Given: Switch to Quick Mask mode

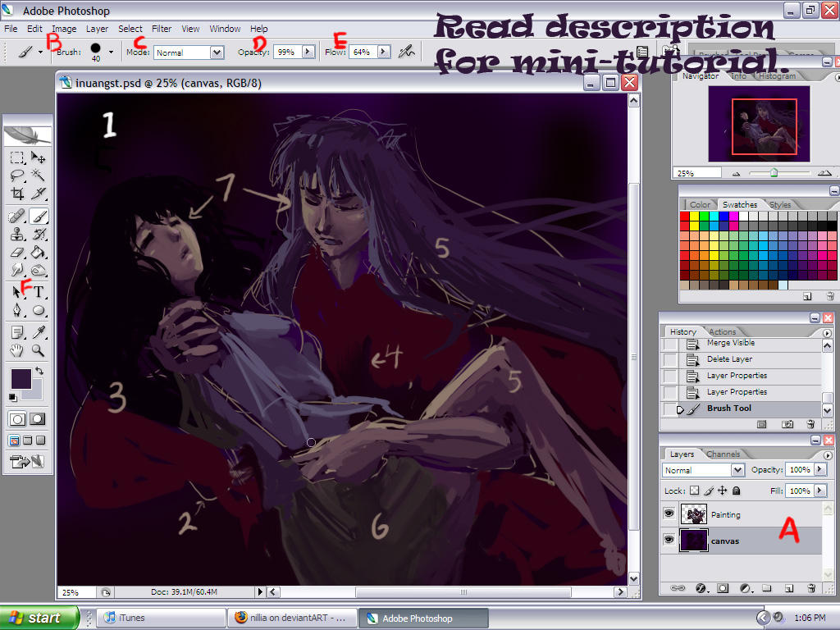Looking at the screenshot, I should (38, 419).
